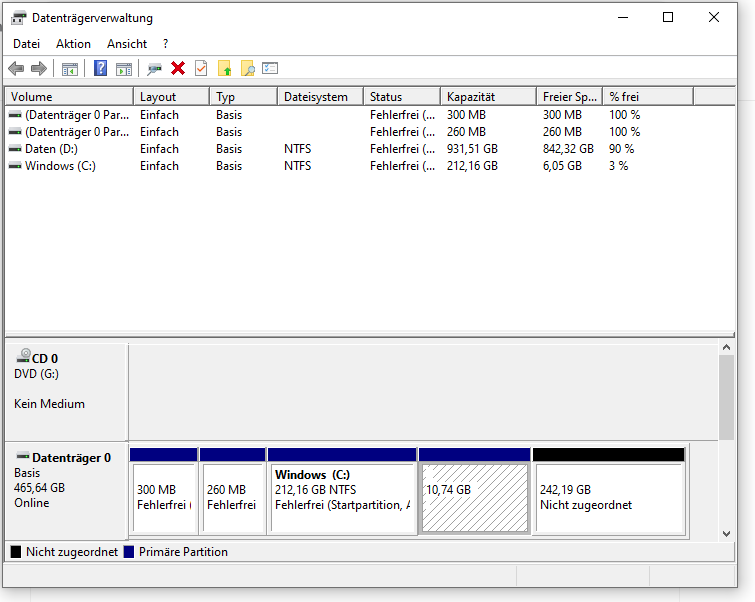Click the red X delete icon

click(x=178, y=68)
